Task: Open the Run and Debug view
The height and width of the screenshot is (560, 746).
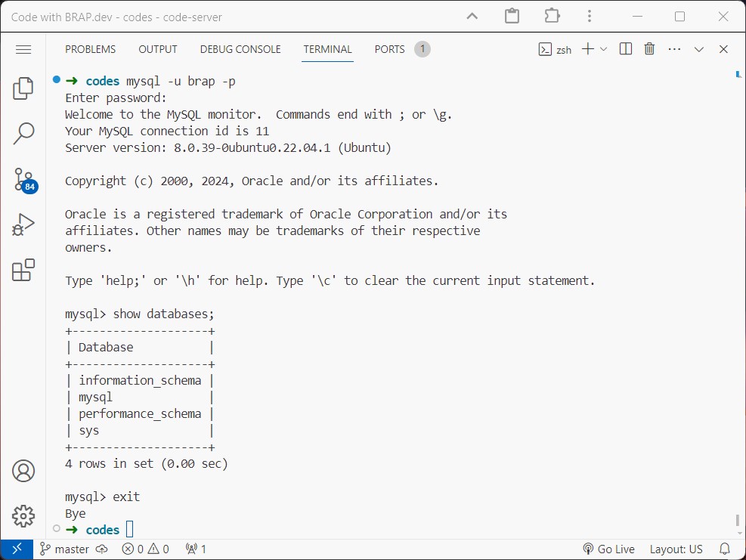Action: (x=23, y=224)
